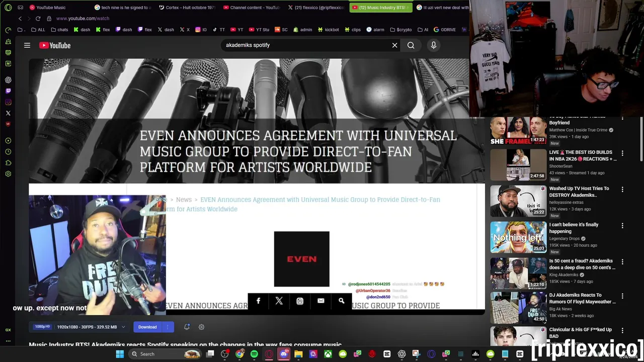The width and height of the screenshot is (644, 362).
Task: Open Opera sidebar settings gear
Action: click(x=8, y=174)
